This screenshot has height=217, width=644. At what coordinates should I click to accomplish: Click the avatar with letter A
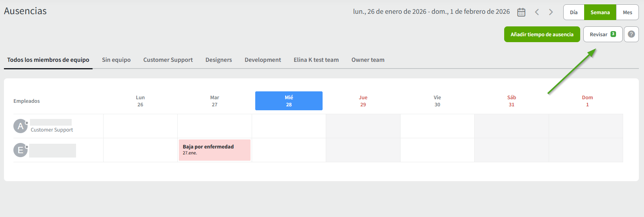click(20, 126)
